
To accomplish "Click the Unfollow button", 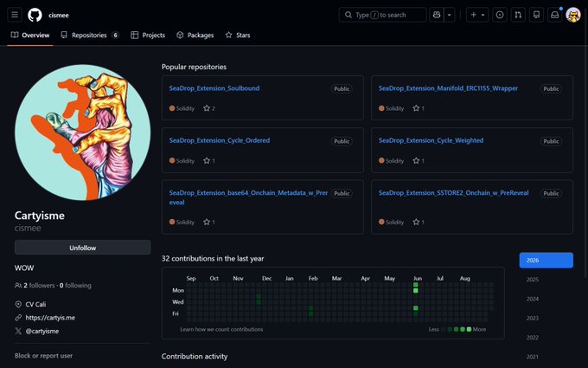I will (82, 248).
